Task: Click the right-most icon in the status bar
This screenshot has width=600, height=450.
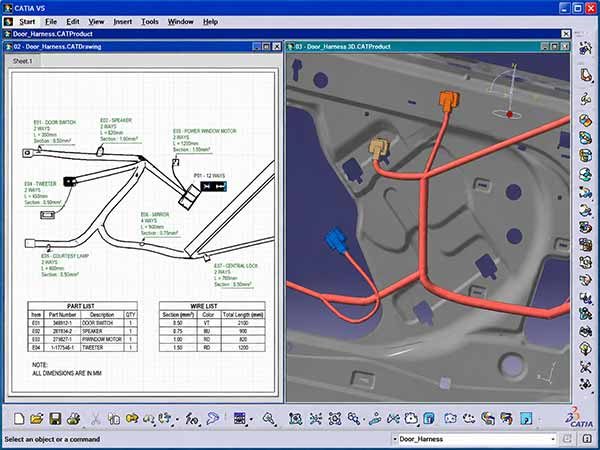Action: click(587, 439)
